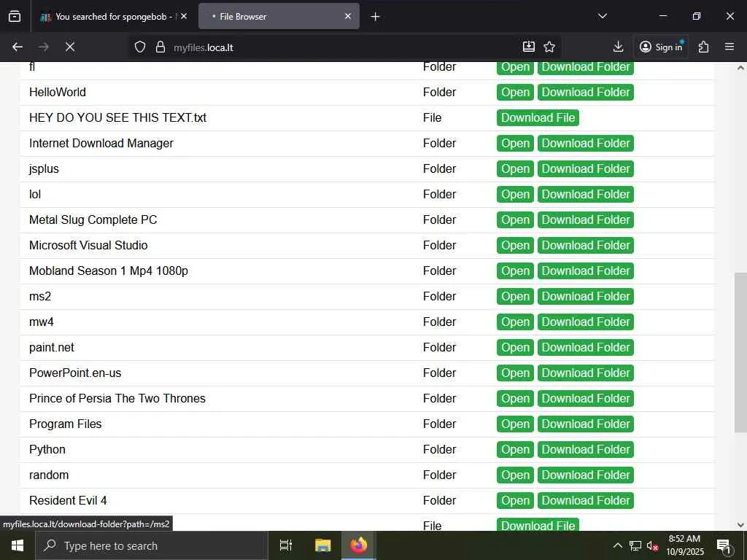Click the scrollbar up arrow
This screenshot has height=560, width=747.
(740, 68)
